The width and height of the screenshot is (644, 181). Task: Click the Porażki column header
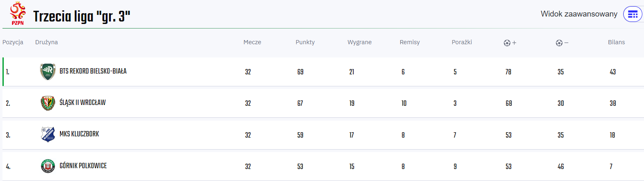coord(462,42)
